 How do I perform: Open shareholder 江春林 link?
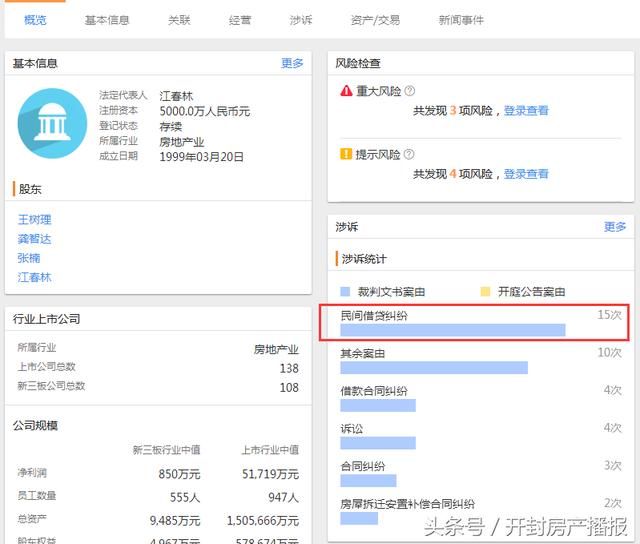(35, 278)
